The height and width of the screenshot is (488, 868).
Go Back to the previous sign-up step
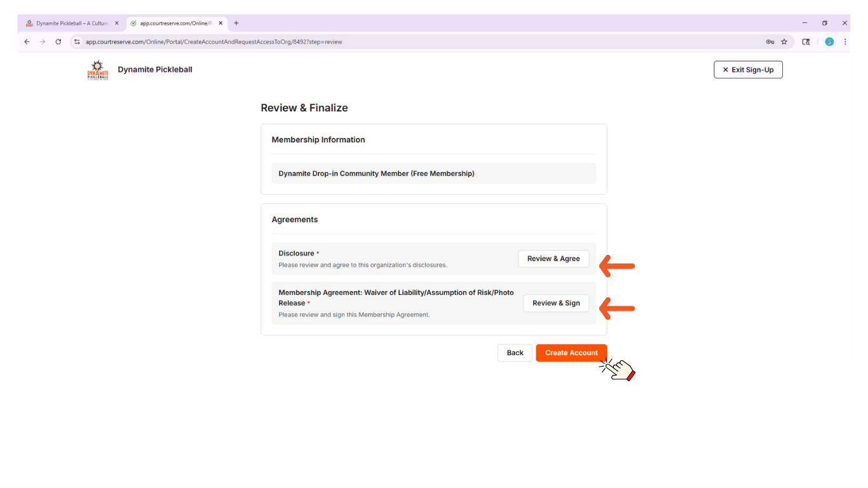(x=515, y=353)
